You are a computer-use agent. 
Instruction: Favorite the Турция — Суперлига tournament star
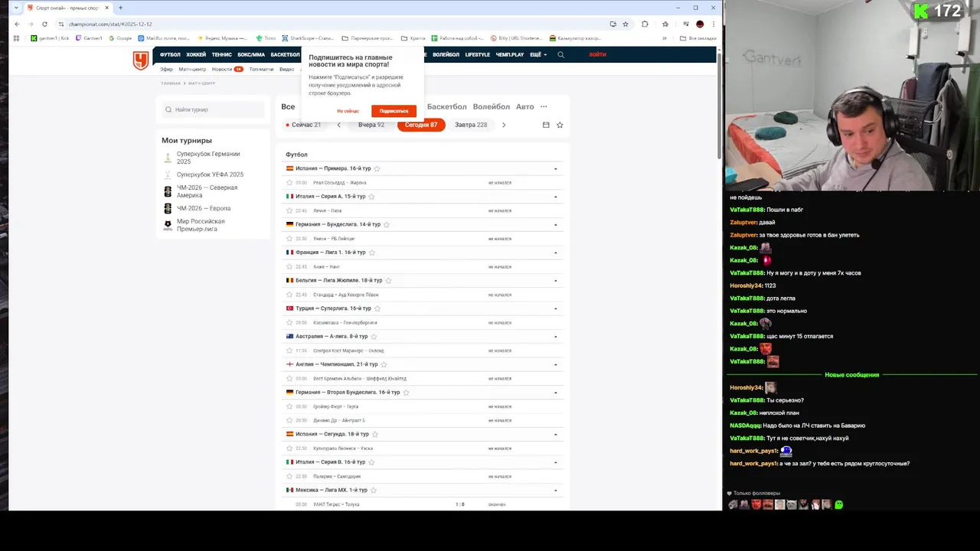coord(377,308)
